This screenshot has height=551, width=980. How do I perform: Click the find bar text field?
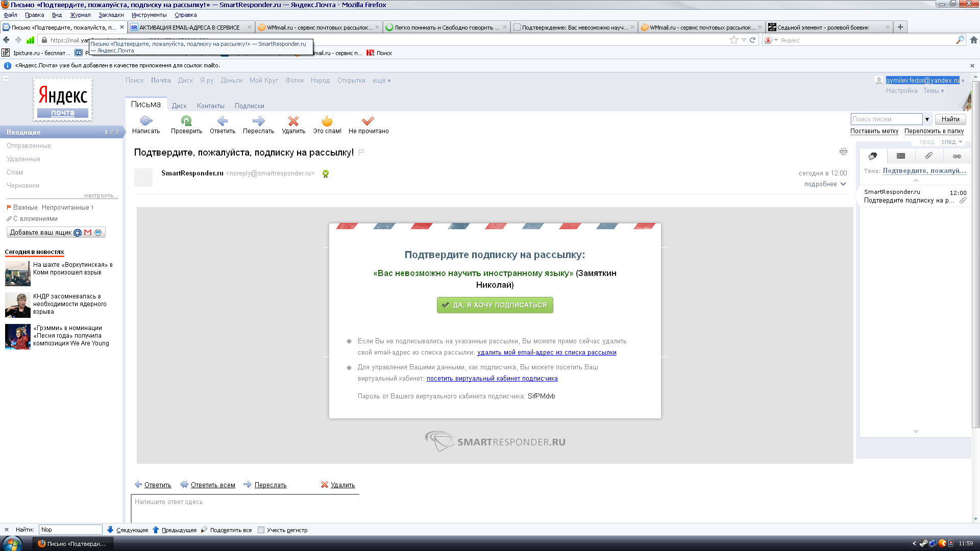coord(70,530)
